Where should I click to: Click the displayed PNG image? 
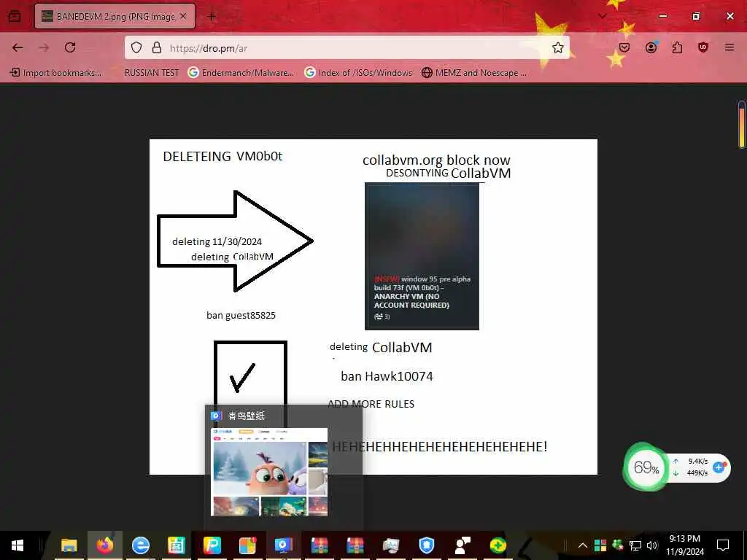[x=373, y=307]
